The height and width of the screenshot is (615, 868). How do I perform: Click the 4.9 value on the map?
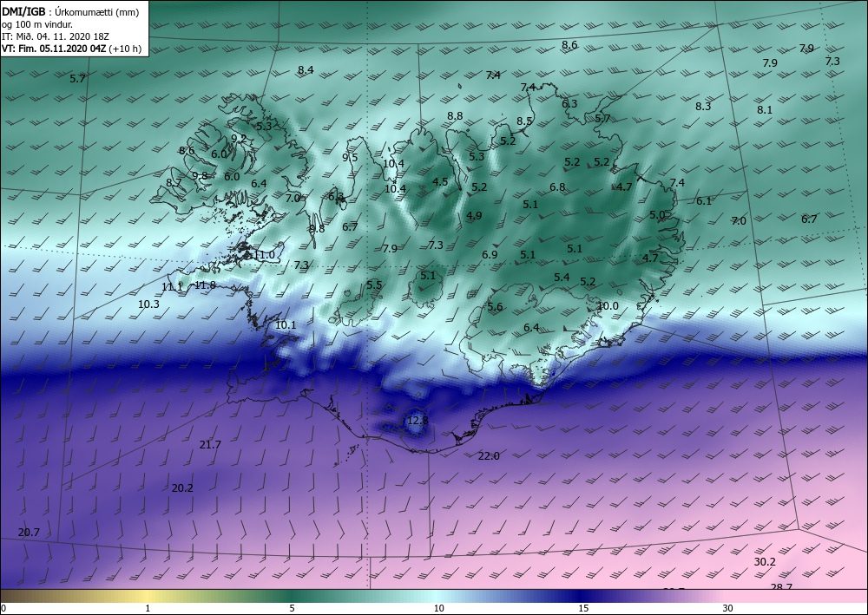tap(474, 216)
